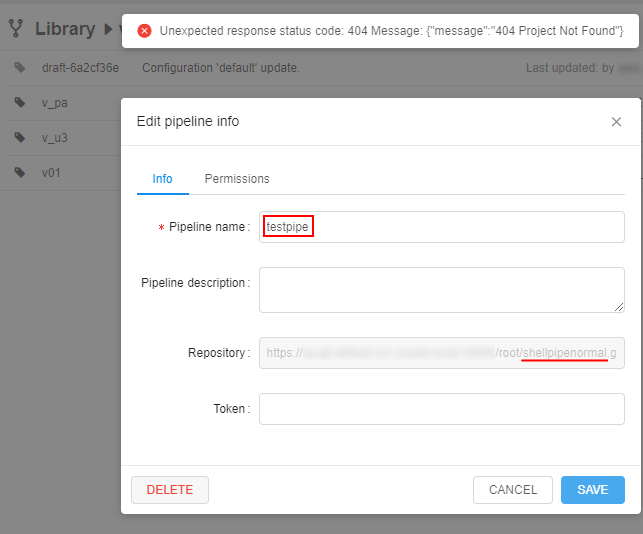Click the Pipeline name input field

(x=442, y=227)
